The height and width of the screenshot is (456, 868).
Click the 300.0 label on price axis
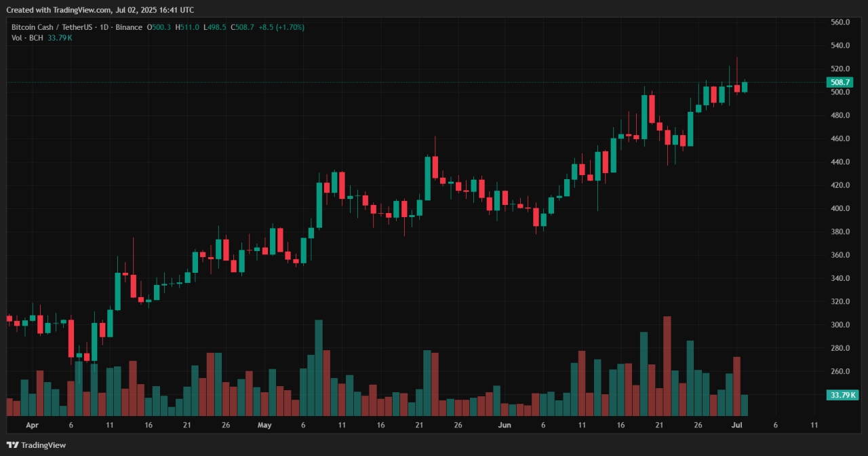point(840,325)
